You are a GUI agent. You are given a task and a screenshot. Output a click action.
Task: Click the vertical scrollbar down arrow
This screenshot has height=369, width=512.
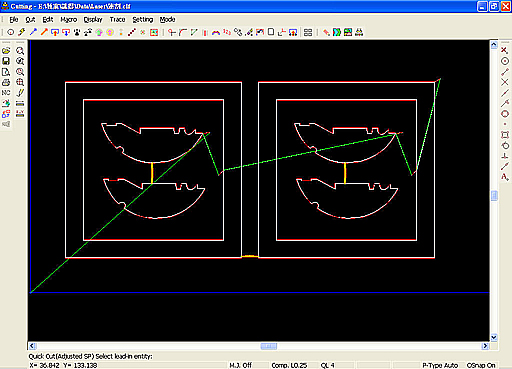(x=494, y=337)
